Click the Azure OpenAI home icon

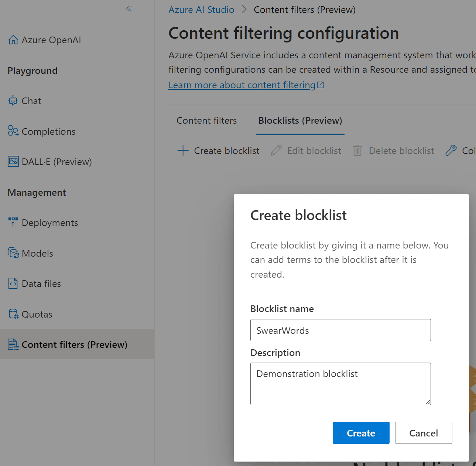(13, 40)
